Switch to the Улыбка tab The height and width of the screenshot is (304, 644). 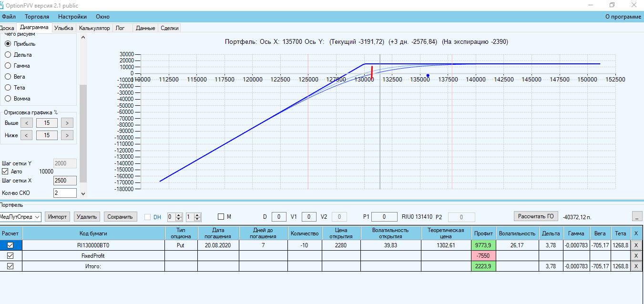pos(64,28)
